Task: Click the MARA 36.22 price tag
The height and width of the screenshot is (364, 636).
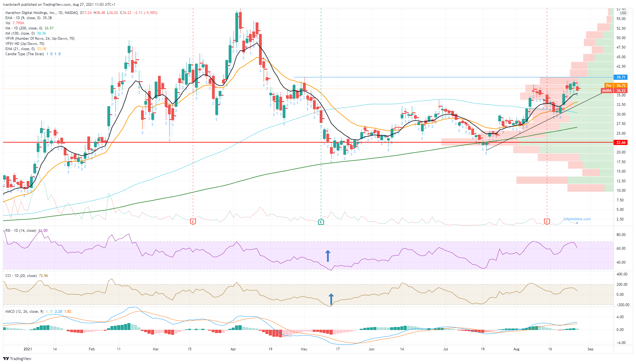Action: click(x=614, y=91)
